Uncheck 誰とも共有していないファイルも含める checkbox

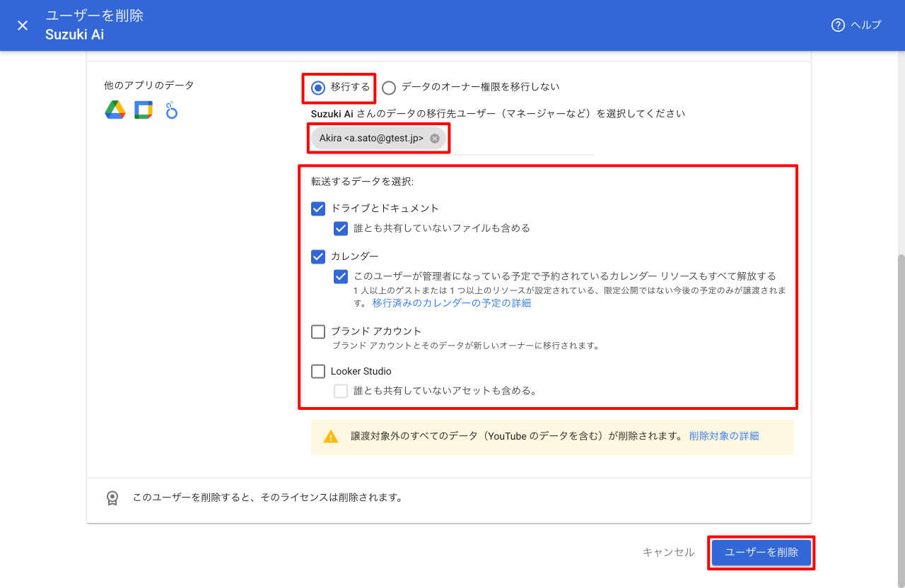pos(341,228)
